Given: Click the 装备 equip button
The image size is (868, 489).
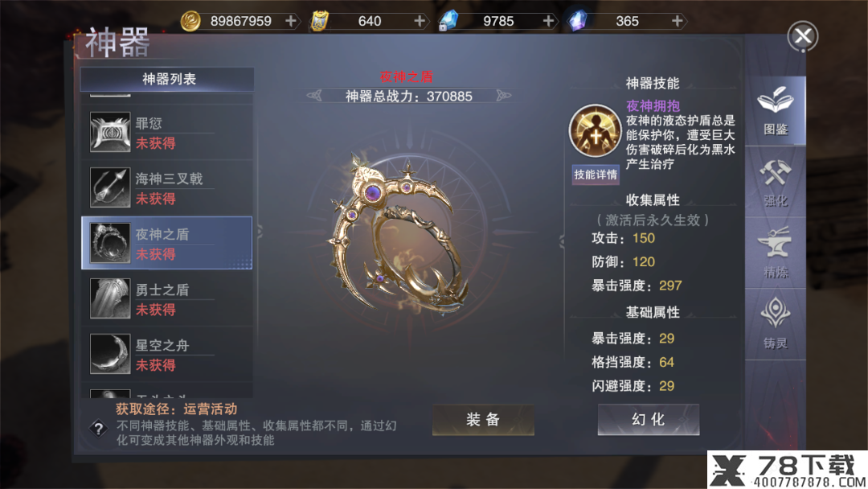Looking at the screenshot, I should point(483,419).
